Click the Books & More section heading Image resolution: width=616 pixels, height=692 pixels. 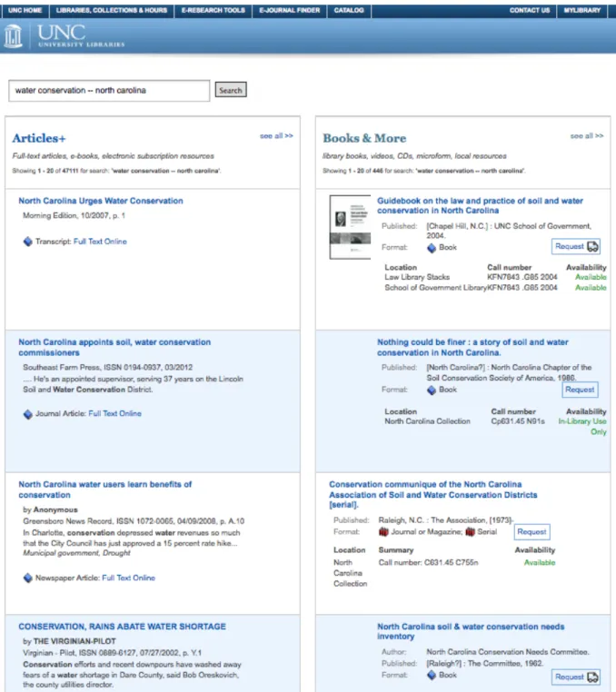click(364, 138)
